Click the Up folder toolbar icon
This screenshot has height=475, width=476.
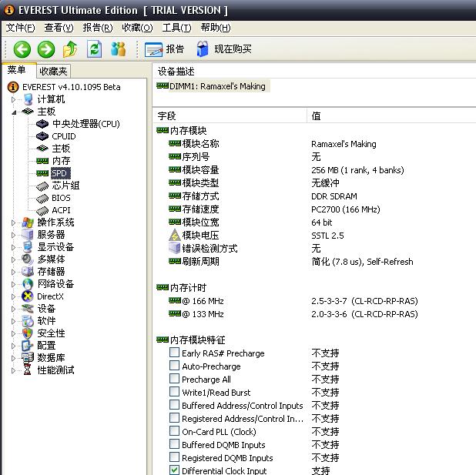click(70, 49)
